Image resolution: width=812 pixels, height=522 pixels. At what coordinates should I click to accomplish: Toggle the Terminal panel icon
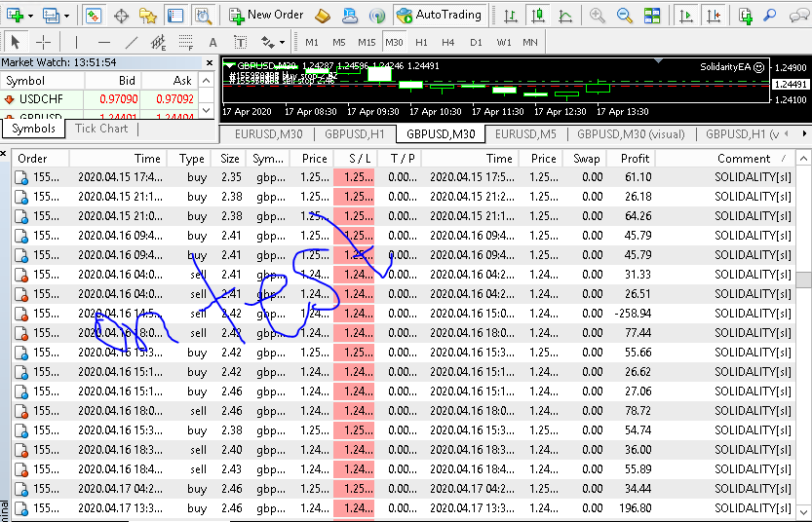175,16
